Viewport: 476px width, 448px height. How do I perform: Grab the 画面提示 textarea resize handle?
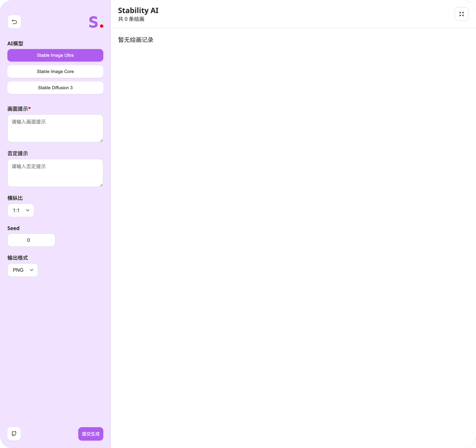101,140
